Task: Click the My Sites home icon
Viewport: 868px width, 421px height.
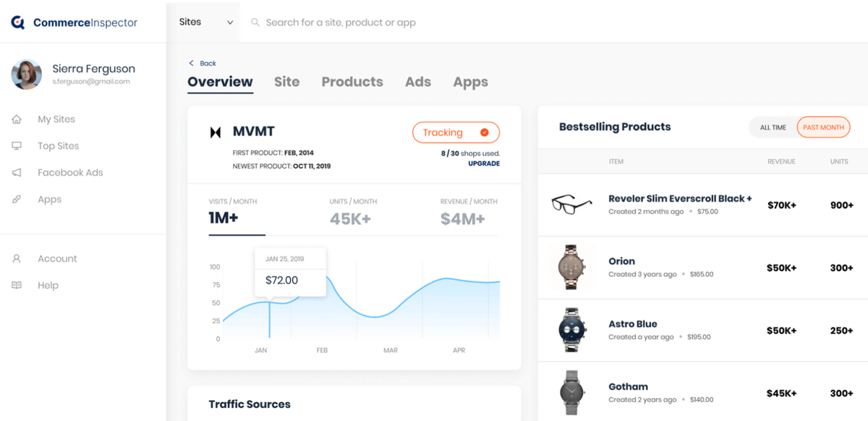Action: click(17, 119)
